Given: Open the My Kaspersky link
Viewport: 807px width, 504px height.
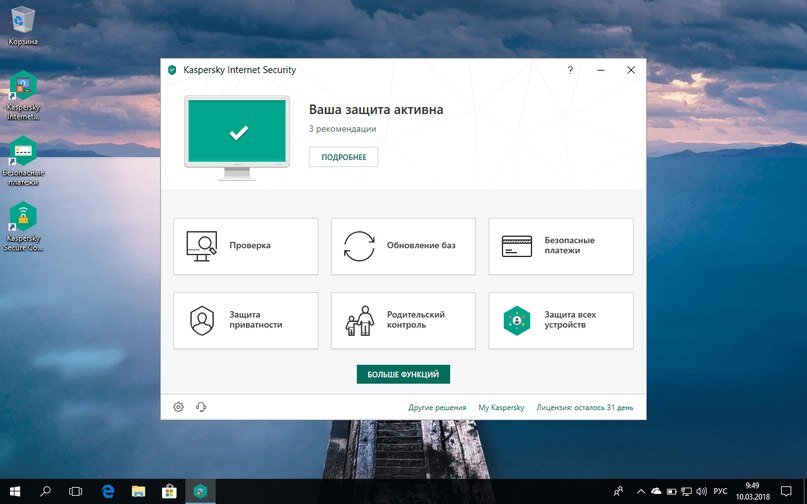Looking at the screenshot, I should 501,407.
